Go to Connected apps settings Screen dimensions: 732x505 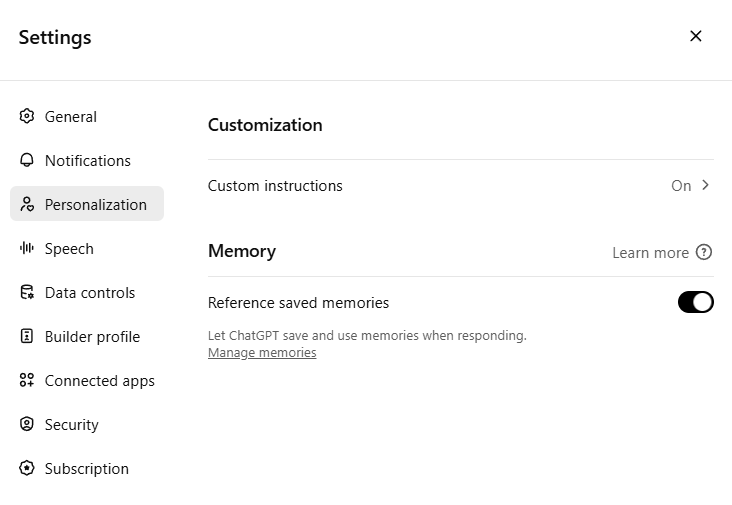(x=87, y=380)
